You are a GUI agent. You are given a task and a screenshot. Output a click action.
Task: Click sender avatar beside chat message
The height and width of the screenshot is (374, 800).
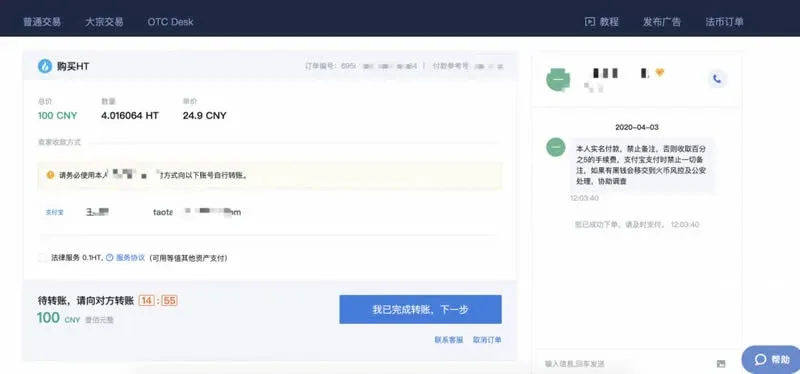(556, 147)
